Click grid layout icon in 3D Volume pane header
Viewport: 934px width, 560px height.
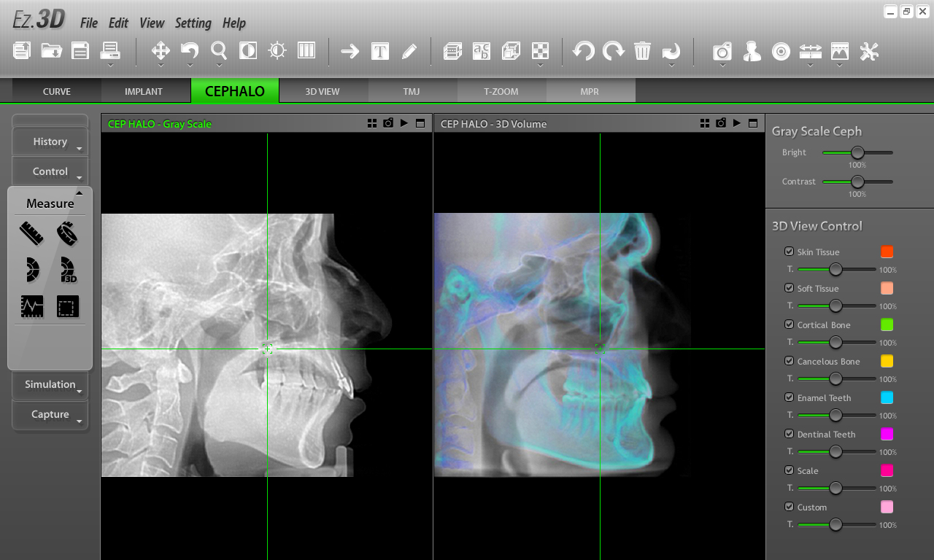coord(705,123)
